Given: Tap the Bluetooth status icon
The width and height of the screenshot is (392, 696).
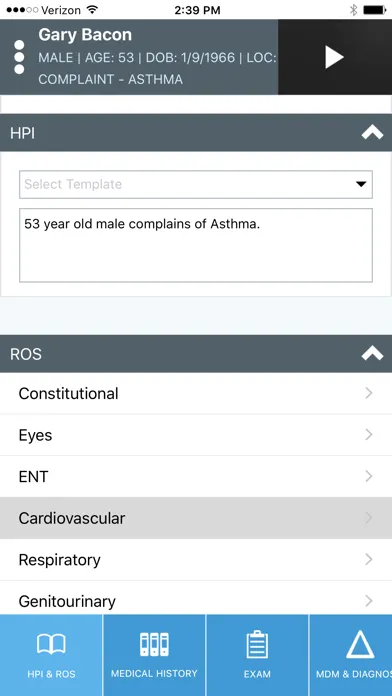Looking at the screenshot, I should pos(353,10).
